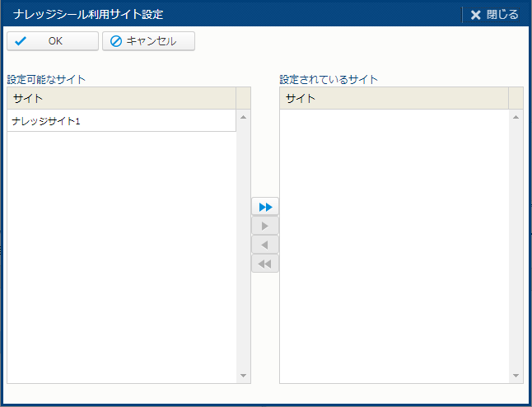This screenshot has width=532, height=407.
Task: Click the right list vertical scrollbar track
Action: [516, 247]
